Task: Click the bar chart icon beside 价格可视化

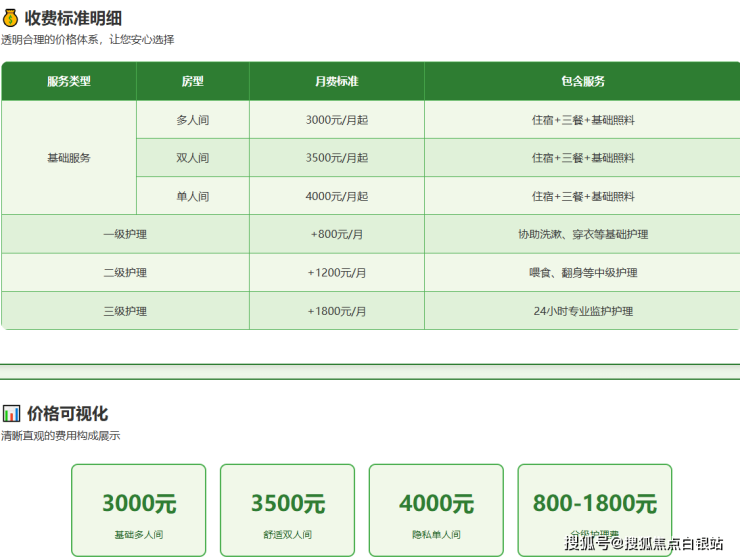Action: click(x=11, y=413)
